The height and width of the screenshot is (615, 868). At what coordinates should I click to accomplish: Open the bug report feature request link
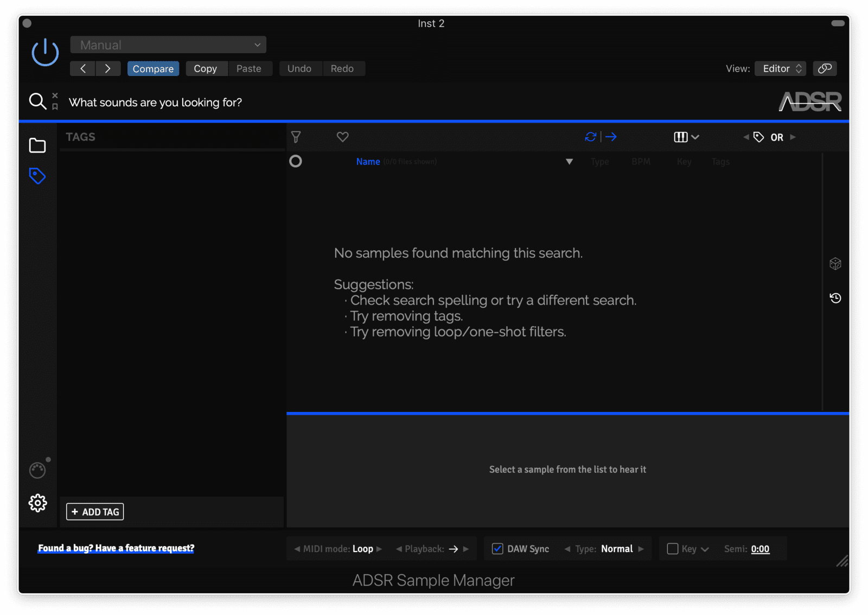click(116, 548)
